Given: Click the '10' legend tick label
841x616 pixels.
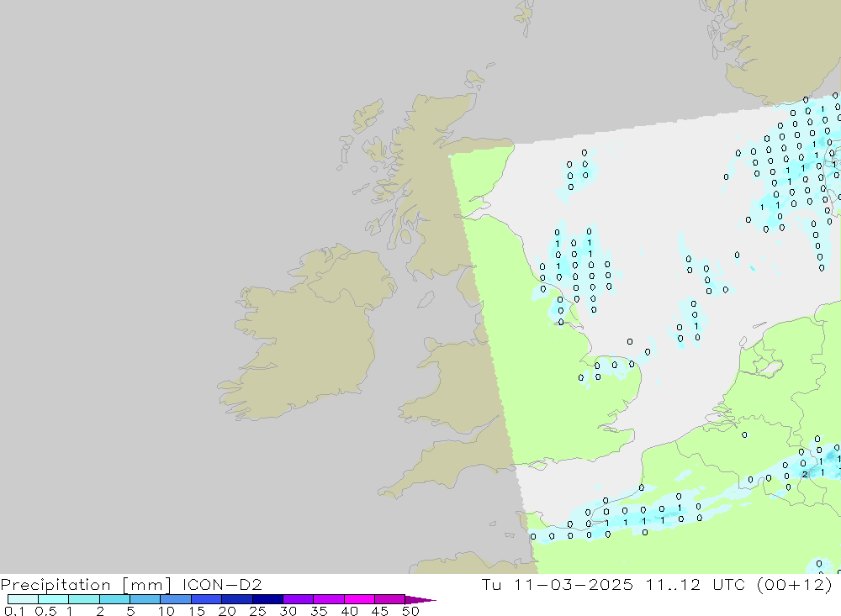Looking at the screenshot, I should [167, 611].
